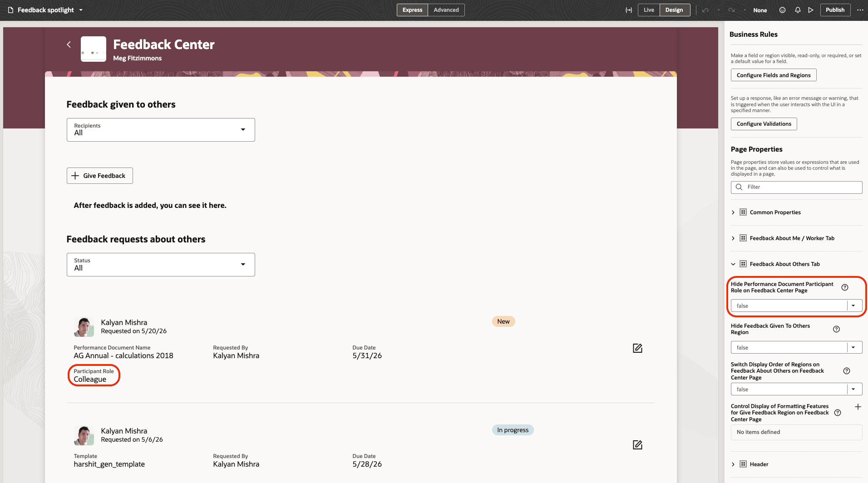Viewport: 868px width, 483px height.
Task: Click the Header group grid icon
Action: tap(743, 464)
